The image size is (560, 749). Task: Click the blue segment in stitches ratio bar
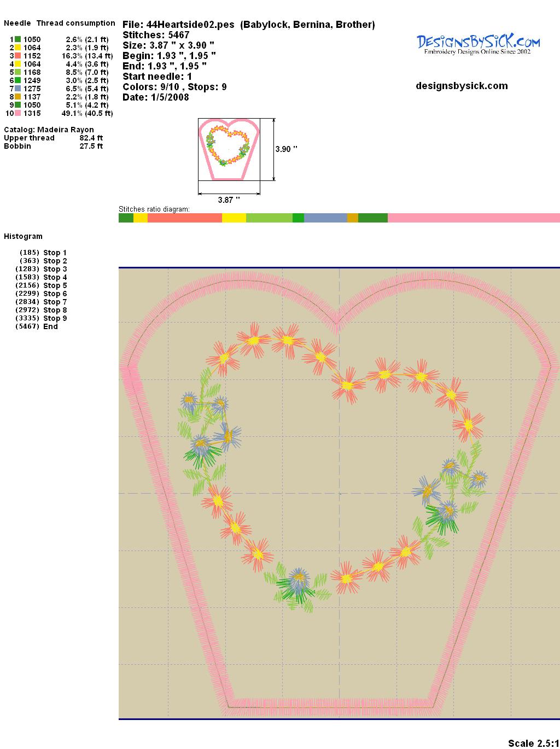point(325,218)
